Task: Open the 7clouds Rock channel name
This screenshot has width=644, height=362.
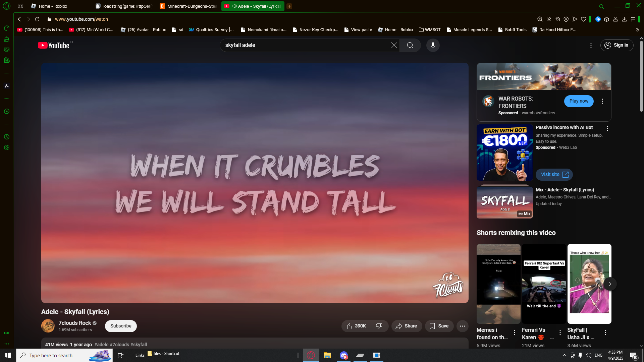Action: tap(75, 323)
